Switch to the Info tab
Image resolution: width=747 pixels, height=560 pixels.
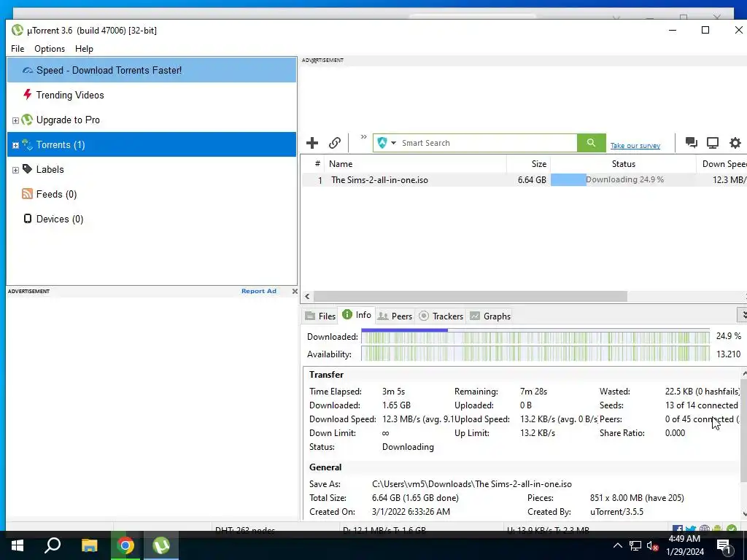pyautogui.click(x=356, y=315)
